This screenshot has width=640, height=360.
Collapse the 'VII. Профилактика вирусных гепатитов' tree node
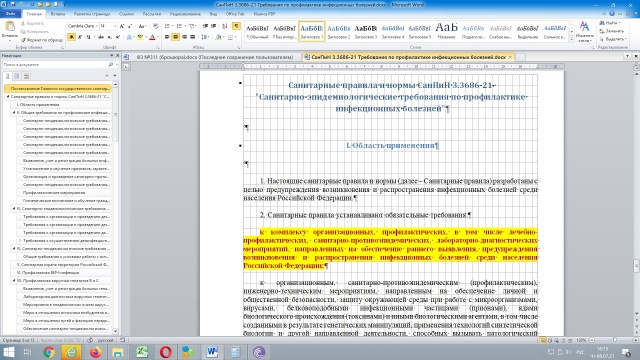(14, 281)
